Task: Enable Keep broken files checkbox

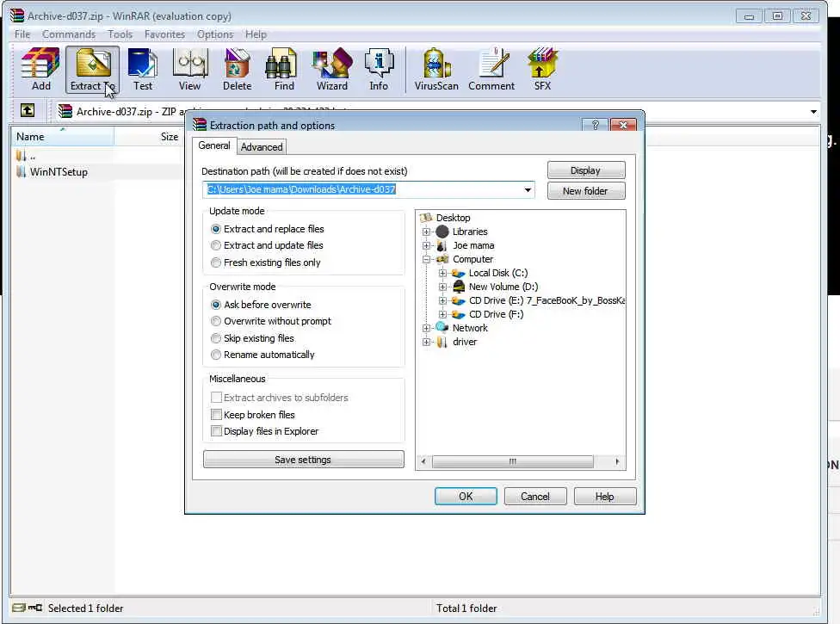Action: 216,415
